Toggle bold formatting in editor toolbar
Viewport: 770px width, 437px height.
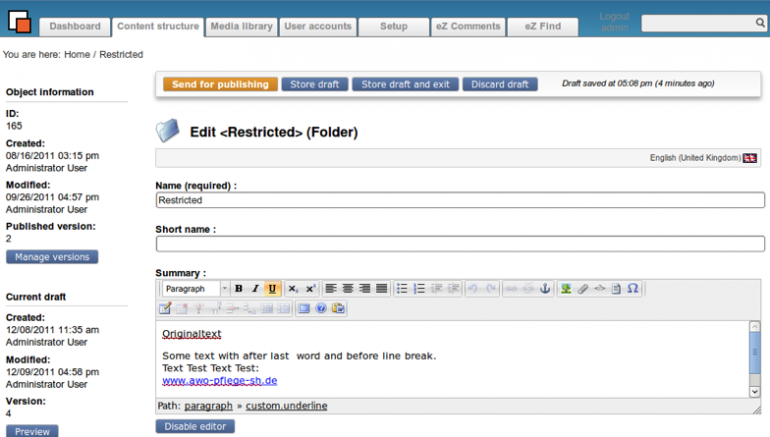pyautogui.click(x=239, y=289)
